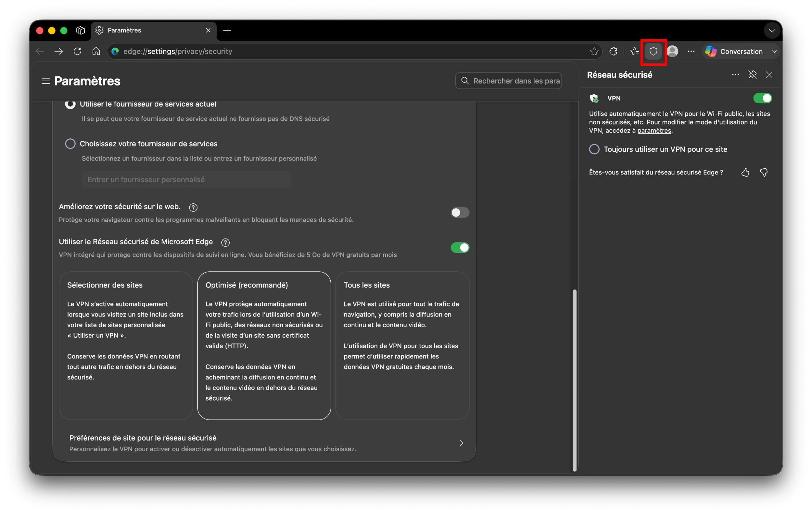Click the forward navigation arrow
812x514 pixels.
[59, 51]
